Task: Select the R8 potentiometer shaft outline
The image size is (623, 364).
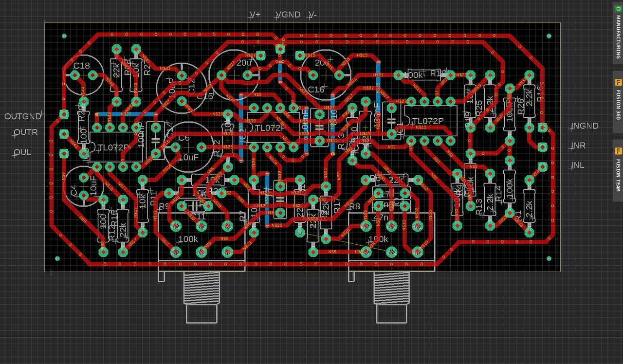Action: [x=392, y=297]
